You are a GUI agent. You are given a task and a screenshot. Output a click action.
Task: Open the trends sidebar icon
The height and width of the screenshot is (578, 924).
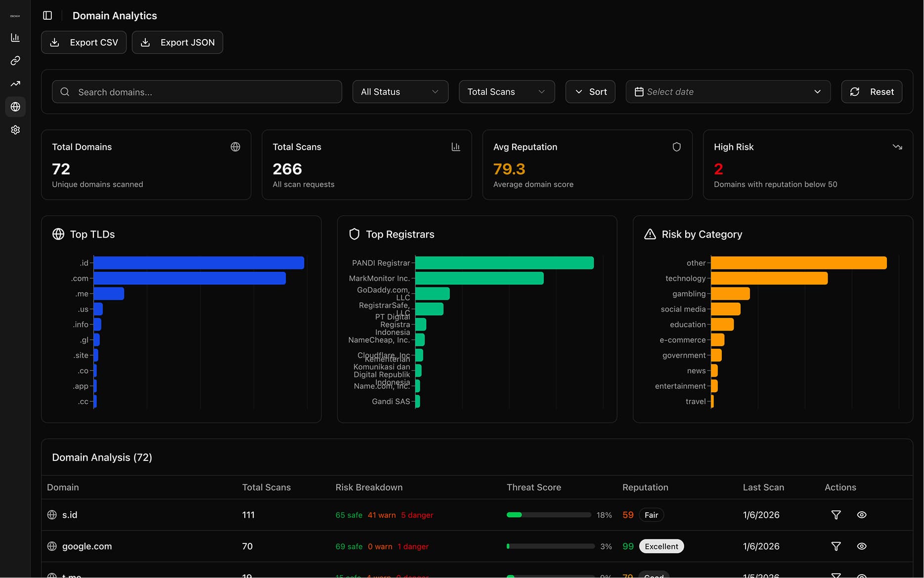pos(15,83)
